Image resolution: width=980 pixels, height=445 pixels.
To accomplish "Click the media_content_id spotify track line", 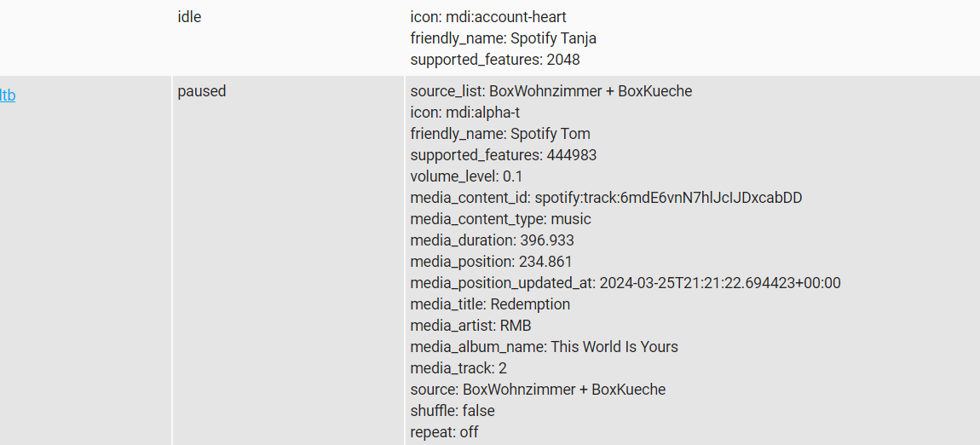I will (606, 198).
